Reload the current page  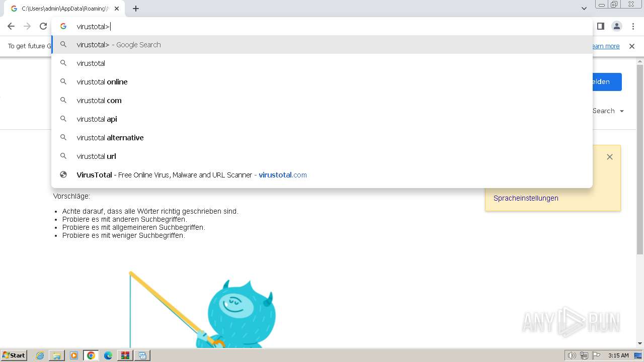click(x=43, y=26)
